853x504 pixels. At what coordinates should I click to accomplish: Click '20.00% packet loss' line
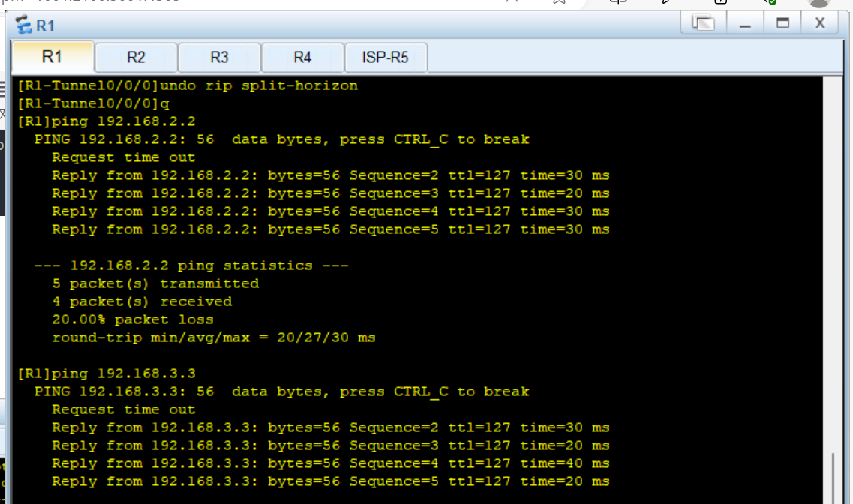(133, 319)
